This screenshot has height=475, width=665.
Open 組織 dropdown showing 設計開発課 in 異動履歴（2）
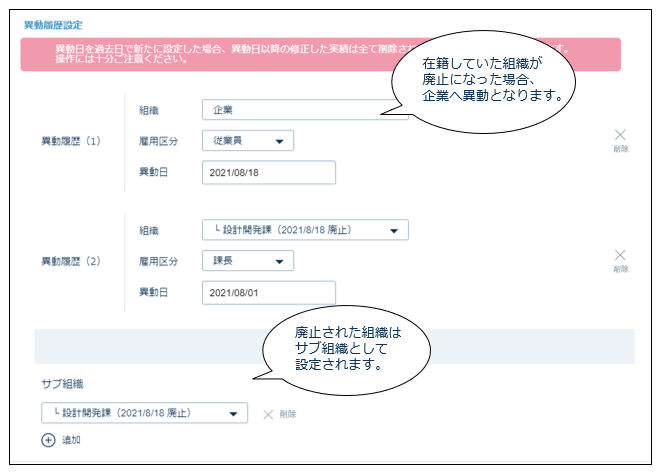point(305,230)
